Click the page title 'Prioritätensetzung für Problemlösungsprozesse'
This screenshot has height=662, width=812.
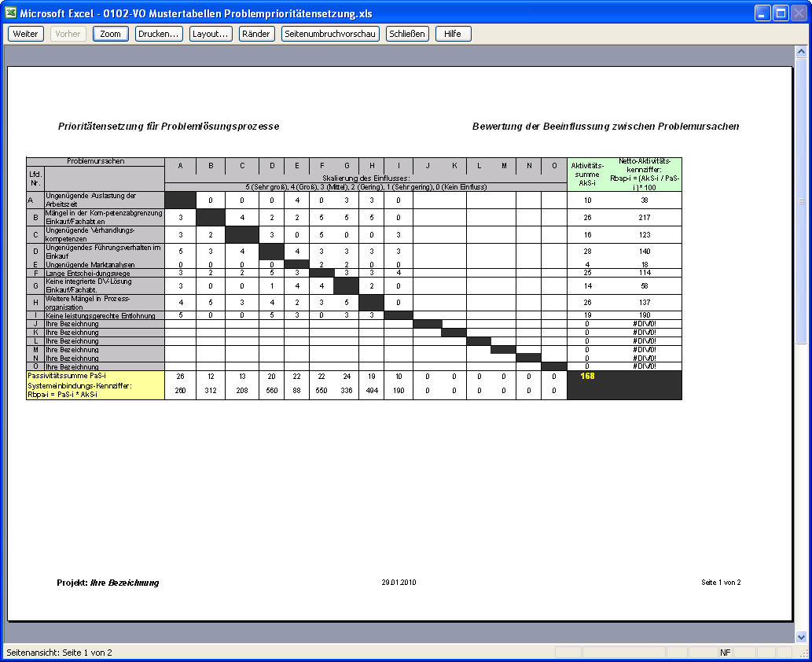pos(168,127)
